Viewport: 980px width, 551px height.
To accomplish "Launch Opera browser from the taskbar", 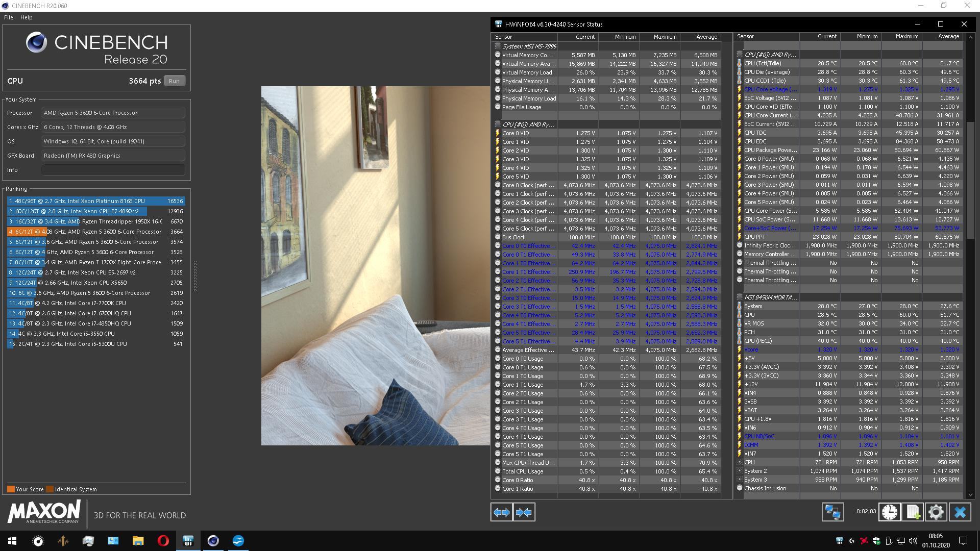I will 163,541.
